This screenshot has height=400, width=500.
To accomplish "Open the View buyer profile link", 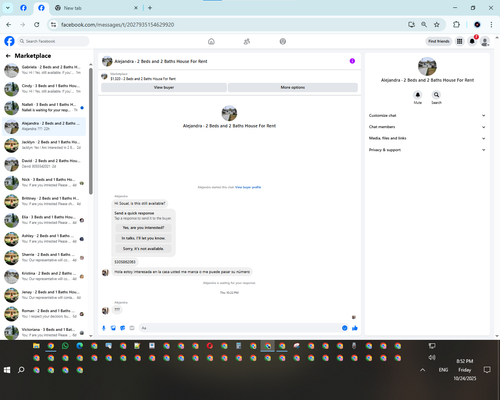I will coord(248,187).
